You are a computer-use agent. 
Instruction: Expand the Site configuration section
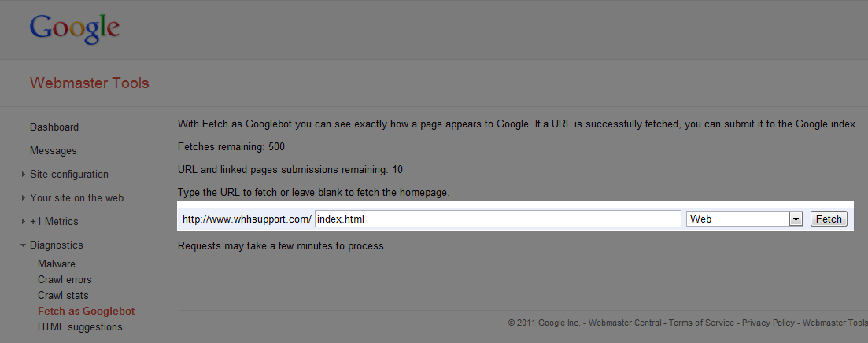click(x=69, y=175)
